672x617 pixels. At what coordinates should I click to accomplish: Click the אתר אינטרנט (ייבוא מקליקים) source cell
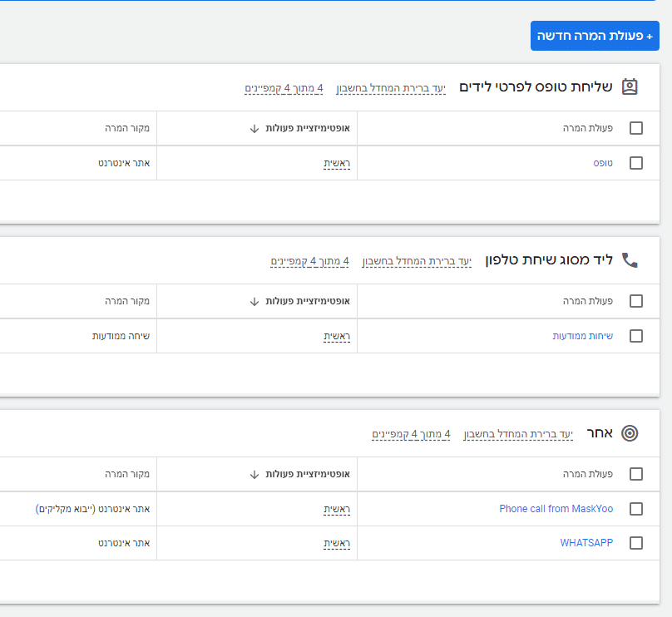pos(92,509)
